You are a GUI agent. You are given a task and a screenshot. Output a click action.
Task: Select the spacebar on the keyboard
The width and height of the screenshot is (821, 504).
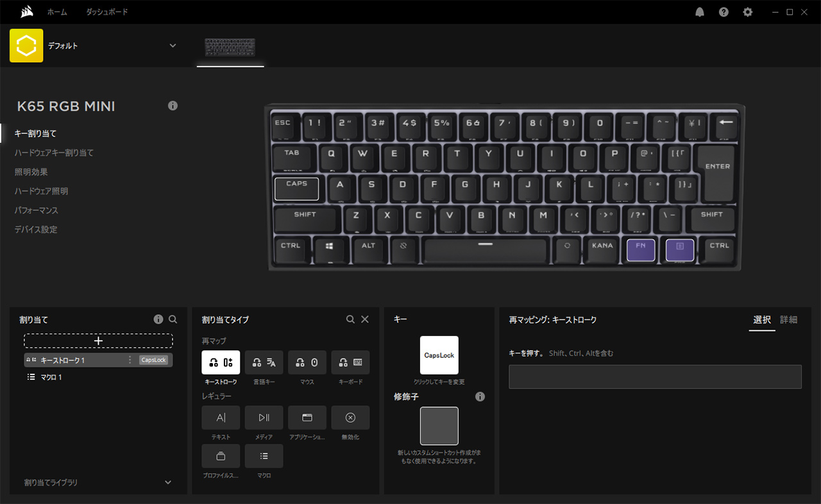click(x=486, y=249)
